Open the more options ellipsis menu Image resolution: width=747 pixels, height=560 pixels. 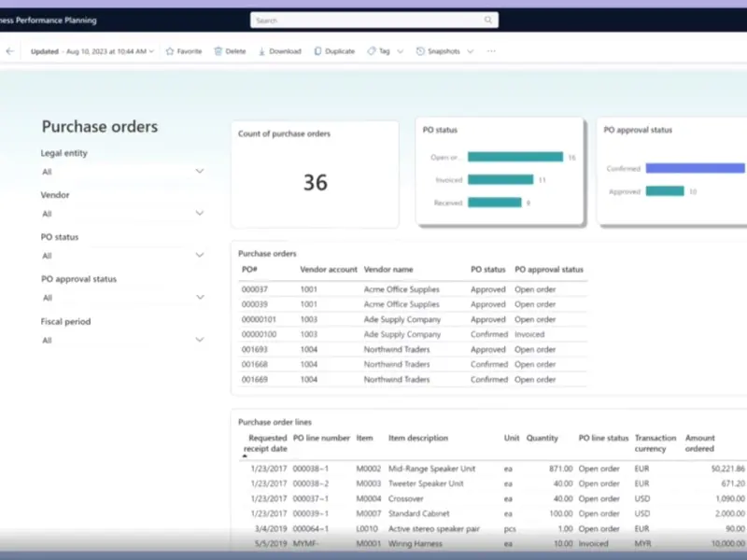pos(491,51)
